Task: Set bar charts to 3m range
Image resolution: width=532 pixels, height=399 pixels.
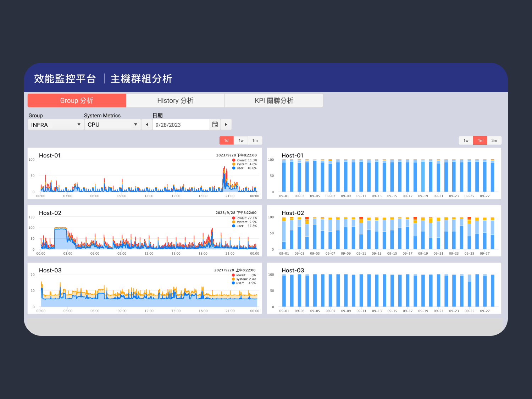Action: [494, 140]
